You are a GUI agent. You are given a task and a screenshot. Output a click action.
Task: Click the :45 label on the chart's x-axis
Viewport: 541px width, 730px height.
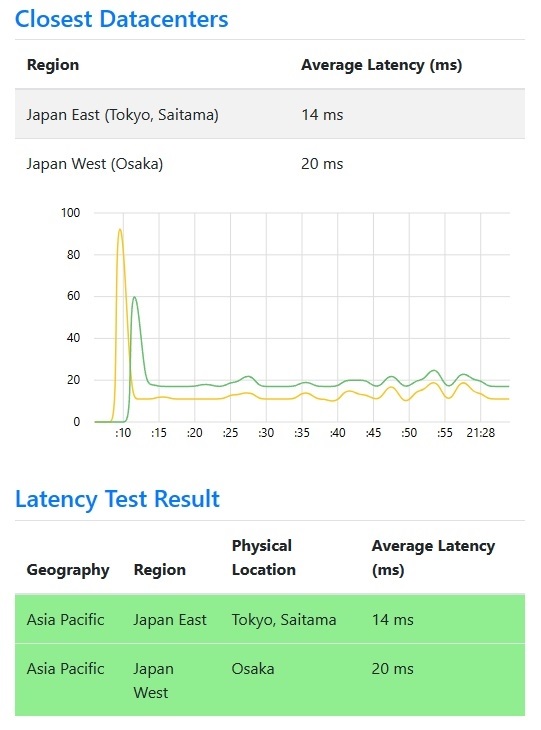(373, 433)
